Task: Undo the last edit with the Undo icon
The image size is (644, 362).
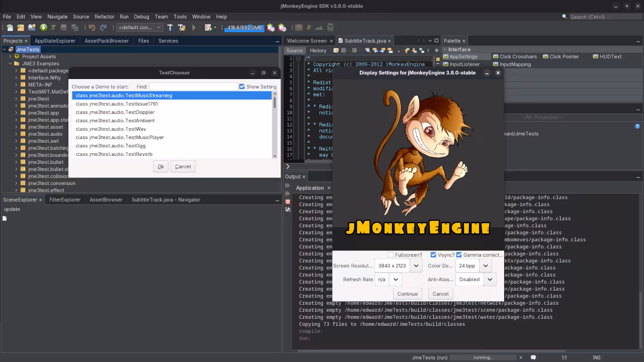Action: tap(91, 28)
